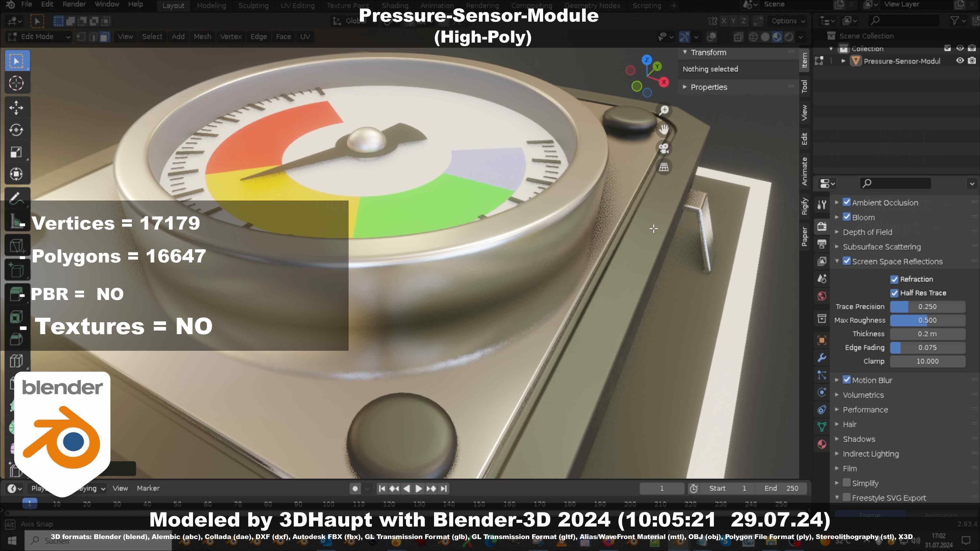980x551 pixels.
Task: Click the zoom viewport magnifier icon
Action: [x=664, y=110]
